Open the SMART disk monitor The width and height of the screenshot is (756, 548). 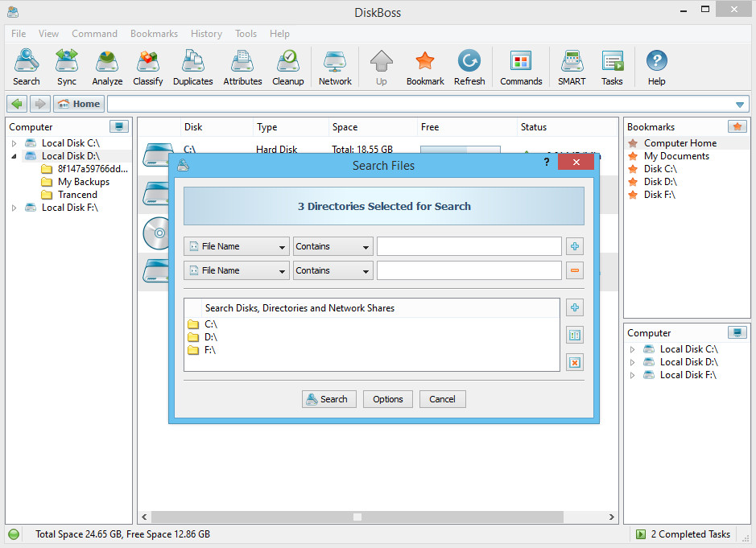[572, 68]
